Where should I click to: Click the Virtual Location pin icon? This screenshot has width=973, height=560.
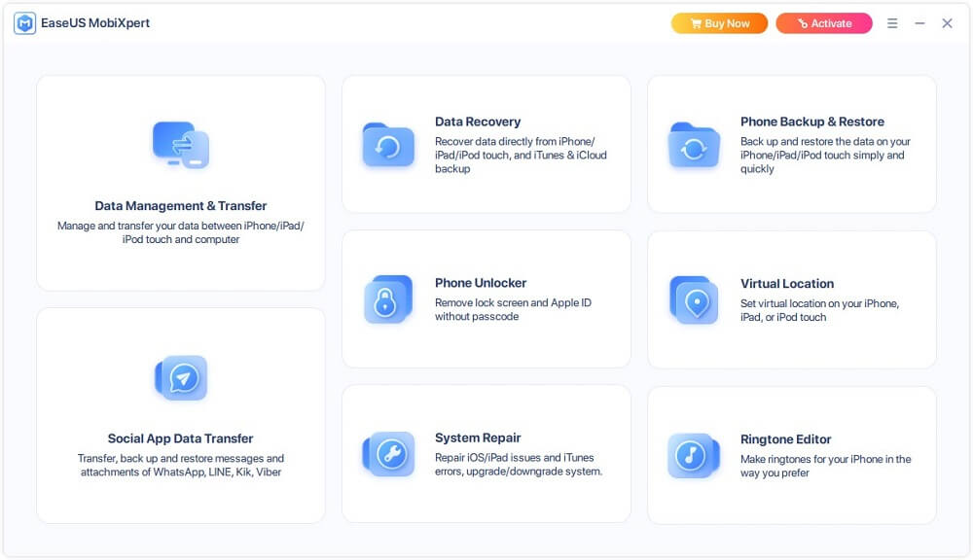pyautogui.click(x=694, y=299)
